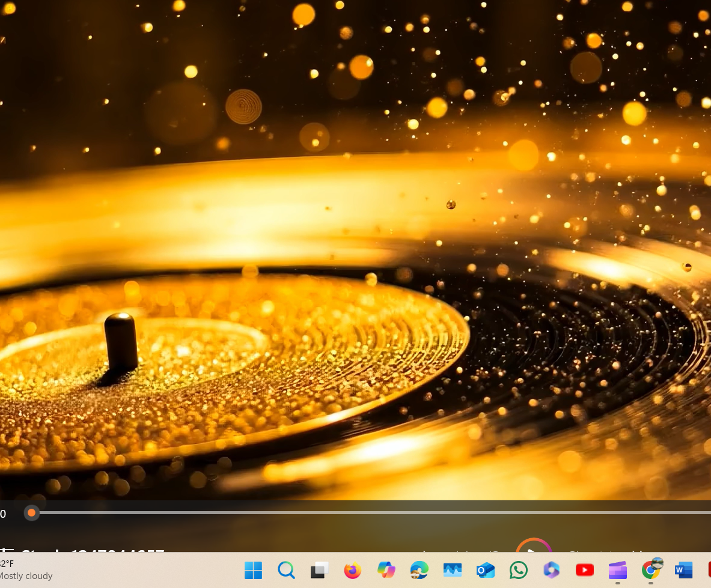Open Outlook from the taskbar
This screenshot has width=711, height=588.
pos(485,570)
